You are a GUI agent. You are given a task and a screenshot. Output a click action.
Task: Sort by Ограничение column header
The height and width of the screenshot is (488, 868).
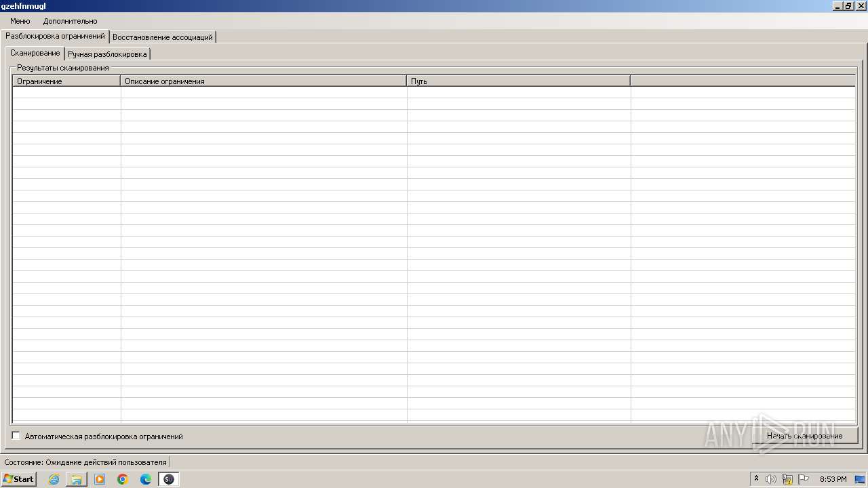[x=66, y=81]
